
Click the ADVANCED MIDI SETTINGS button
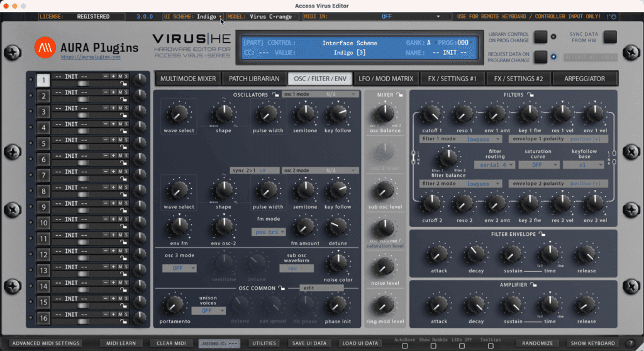coord(46,343)
